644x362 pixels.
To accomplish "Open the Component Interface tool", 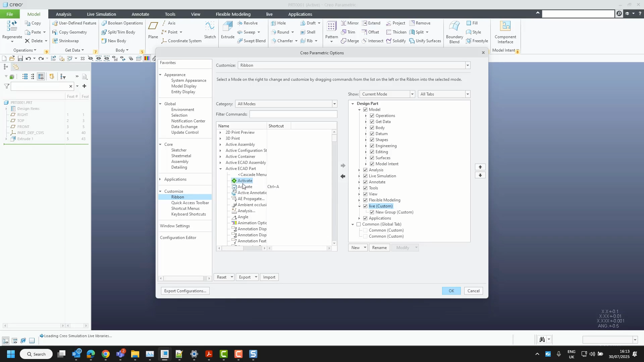I will tap(505, 32).
